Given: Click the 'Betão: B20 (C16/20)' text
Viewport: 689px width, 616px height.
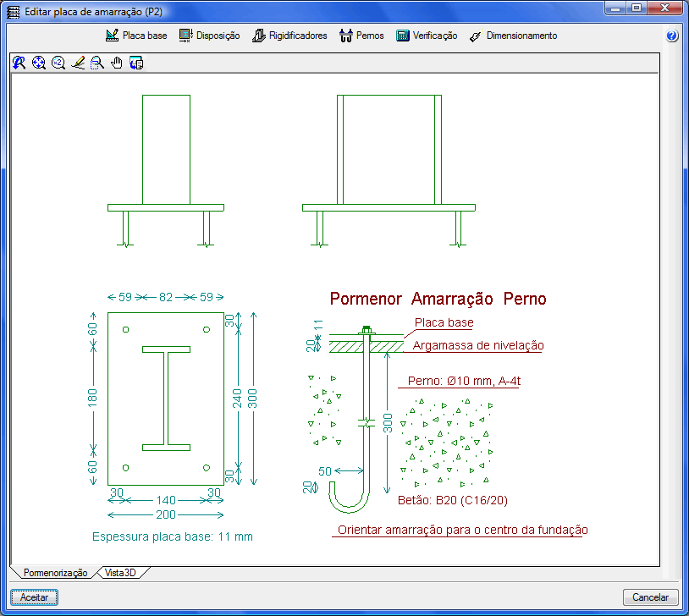Looking at the screenshot, I should click(453, 500).
